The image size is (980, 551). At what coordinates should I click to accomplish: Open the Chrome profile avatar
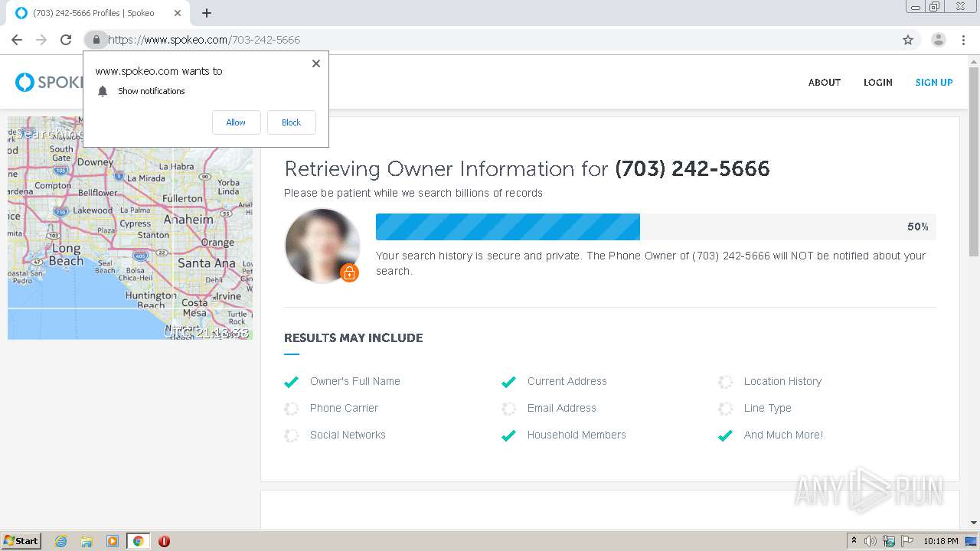[x=938, y=40]
